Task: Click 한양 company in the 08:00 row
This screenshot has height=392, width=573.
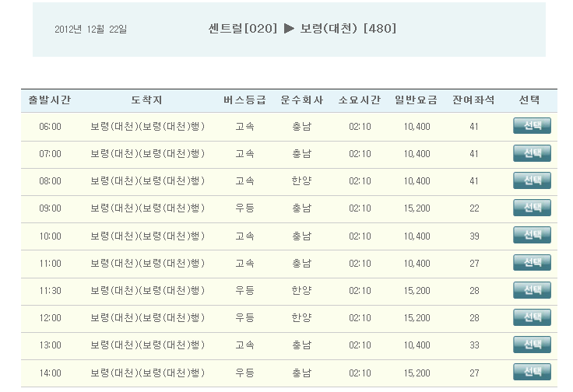Action: (302, 181)
